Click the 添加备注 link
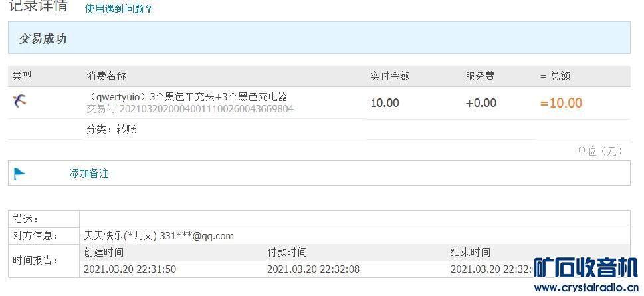This screenshot has height=296, width=644. pyautogui.click(x=89, y=174)
